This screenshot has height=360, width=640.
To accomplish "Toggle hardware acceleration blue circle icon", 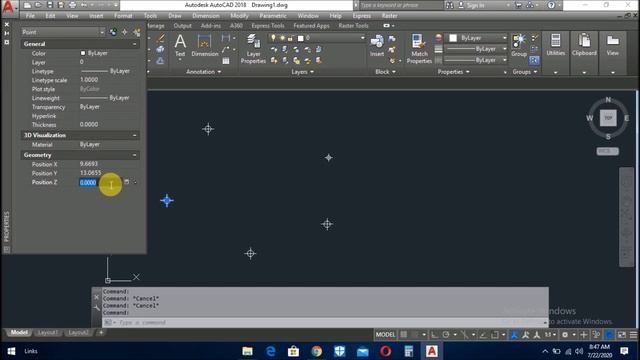I will coord(609,335).
